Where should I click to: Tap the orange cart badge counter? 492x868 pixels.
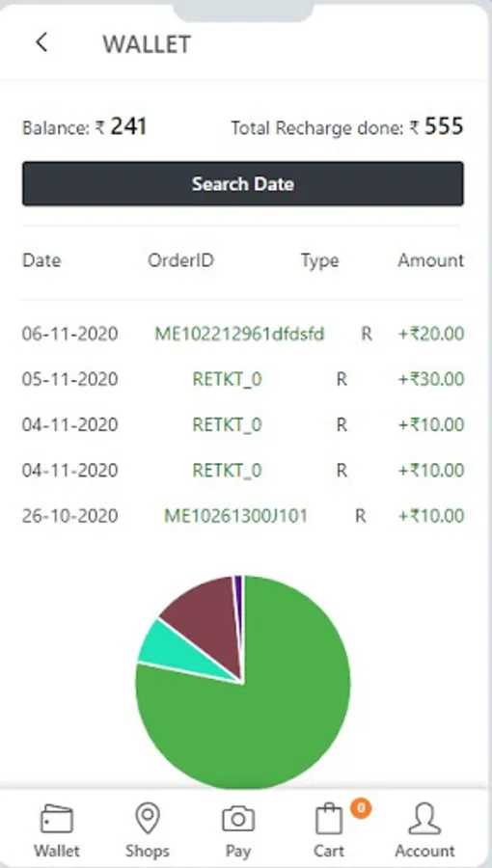[361, 808]
